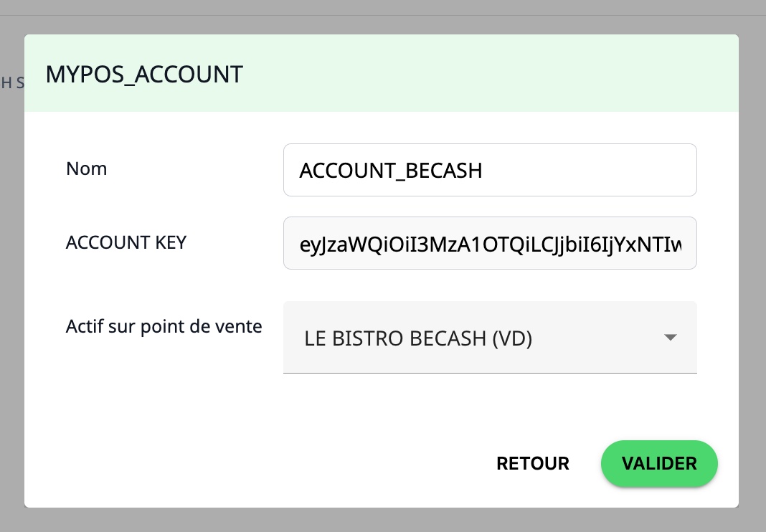
Task: Place cursor on the ACCOUNT_BECASH text
Action: pyautogui.click(x=390, y=171)
